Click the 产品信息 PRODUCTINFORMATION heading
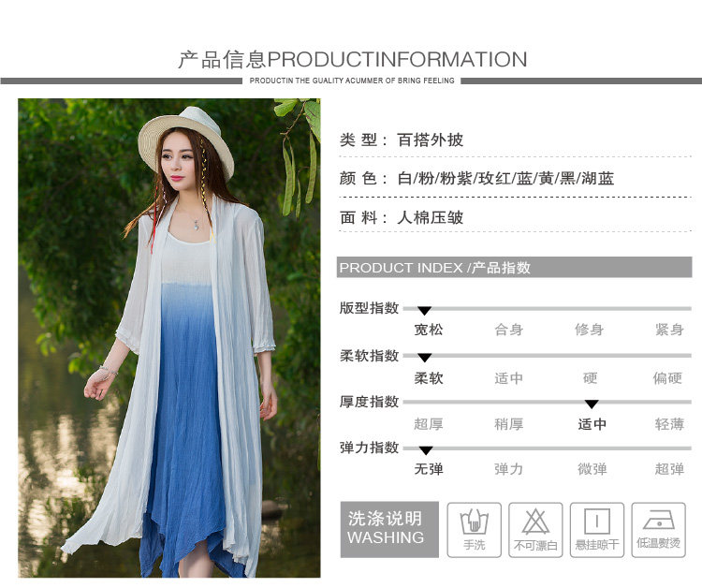702x588 pixels. 352,60
